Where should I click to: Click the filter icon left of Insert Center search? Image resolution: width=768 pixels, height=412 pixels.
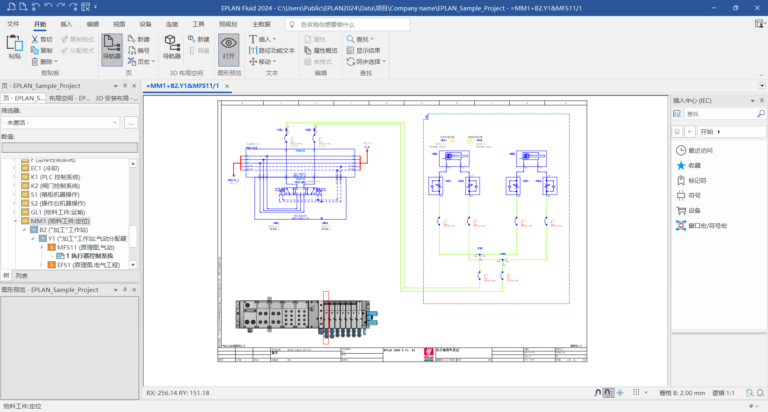click(677, 114)
